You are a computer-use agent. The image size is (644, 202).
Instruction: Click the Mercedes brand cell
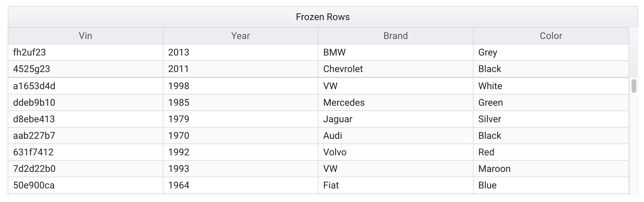tap(396, 102)
